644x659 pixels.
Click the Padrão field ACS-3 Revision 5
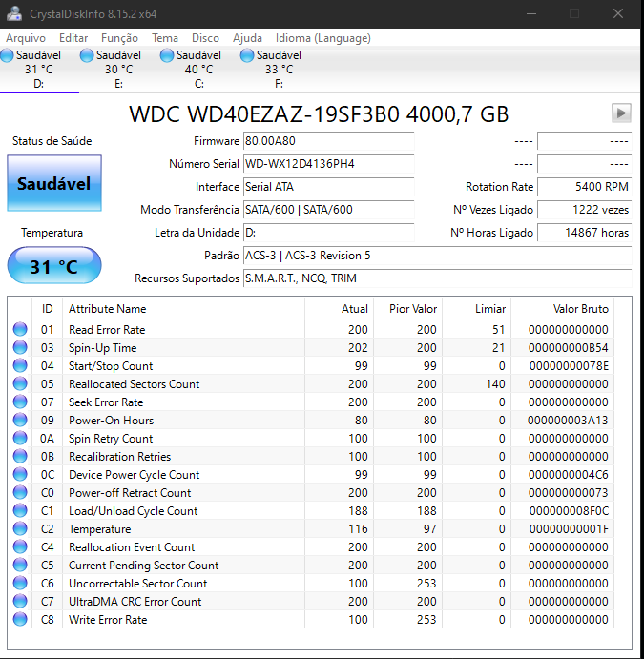[437, 255]
